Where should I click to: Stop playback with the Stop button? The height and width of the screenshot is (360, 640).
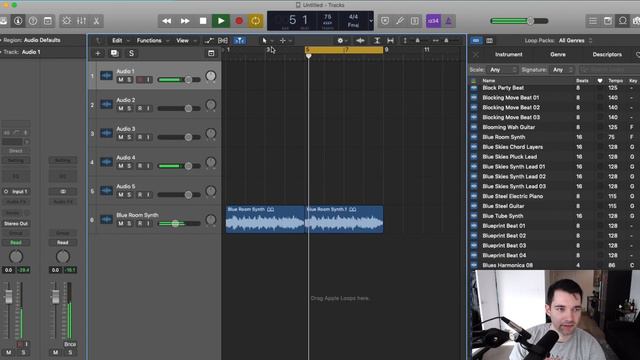pos(203,21)
